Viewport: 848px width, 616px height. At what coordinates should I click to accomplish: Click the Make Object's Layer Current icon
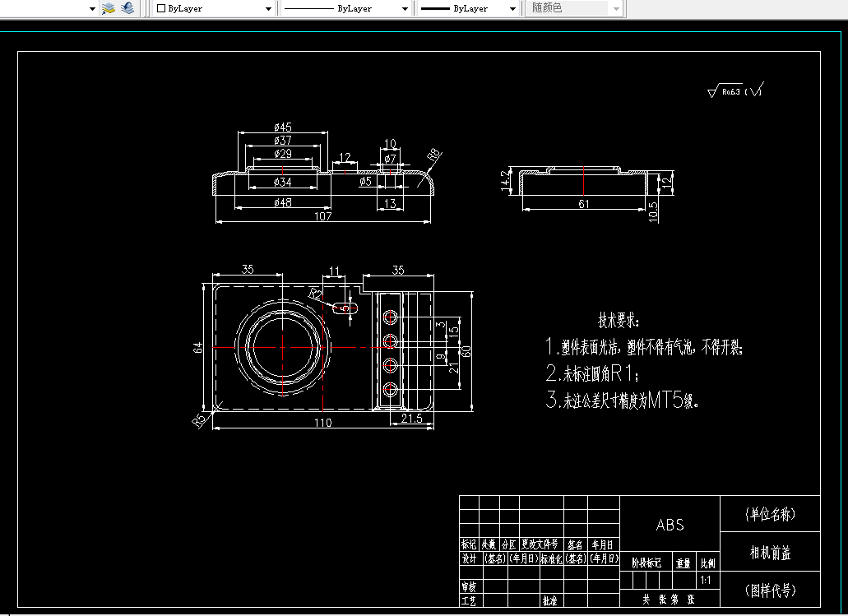[x=109, y=8]
